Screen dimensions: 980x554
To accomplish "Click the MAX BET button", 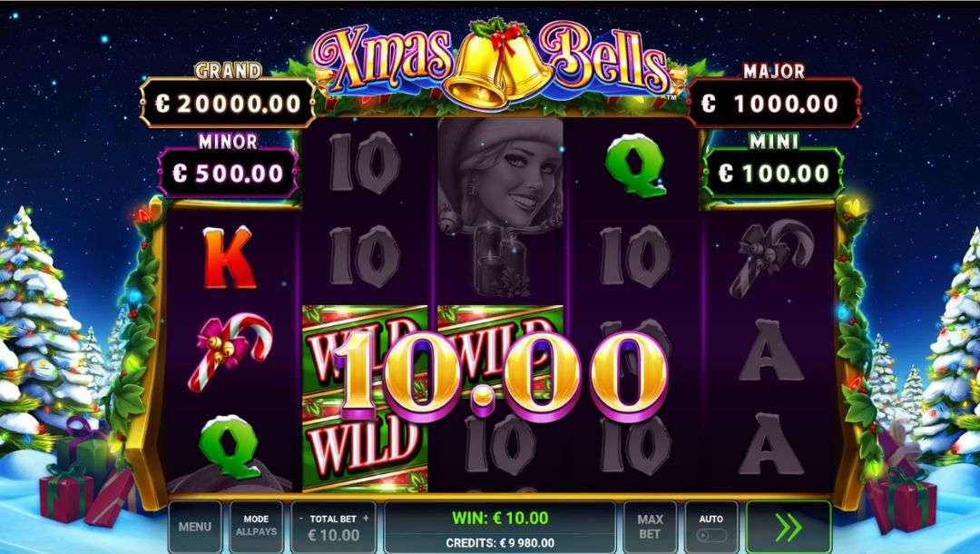I will coord(650,527).
